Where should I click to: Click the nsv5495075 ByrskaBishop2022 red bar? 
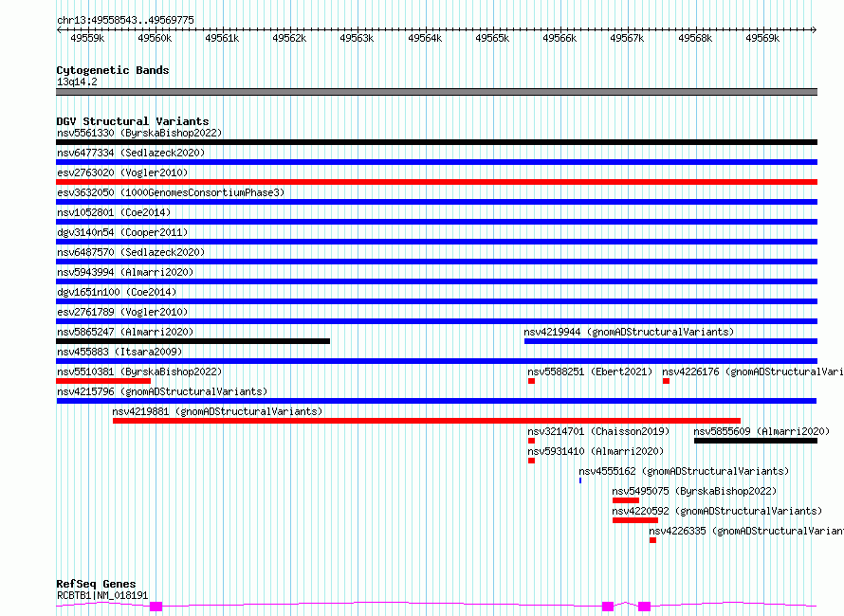pyautogui.click(x=626, y=500)
